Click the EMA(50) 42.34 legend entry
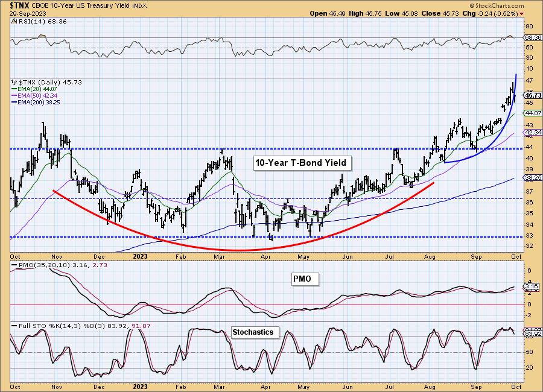The height and width of the screenshot is (392, 543). [34, 95]
